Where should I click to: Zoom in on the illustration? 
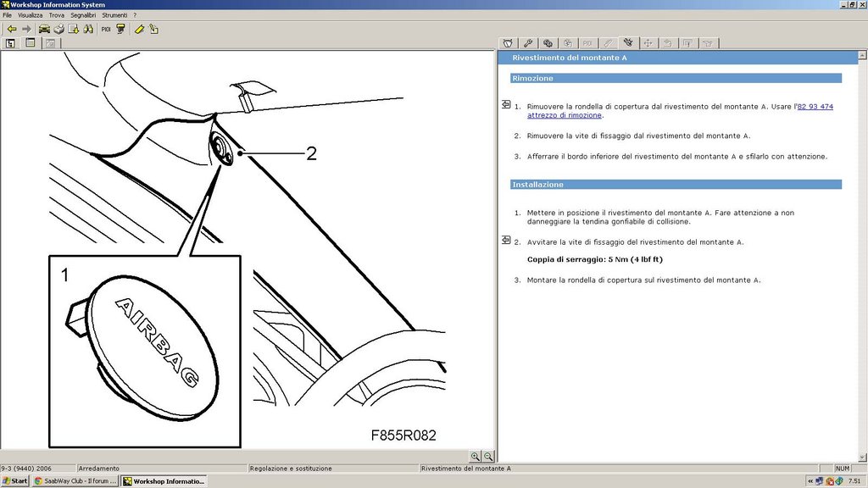[x=475, y=457]
